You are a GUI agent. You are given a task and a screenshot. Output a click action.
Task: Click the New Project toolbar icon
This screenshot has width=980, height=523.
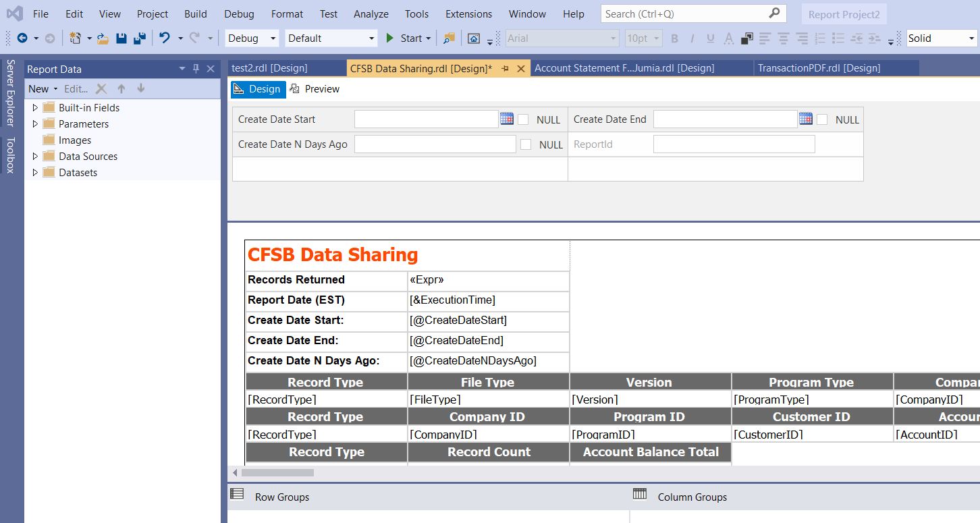[x=75, y=38]
